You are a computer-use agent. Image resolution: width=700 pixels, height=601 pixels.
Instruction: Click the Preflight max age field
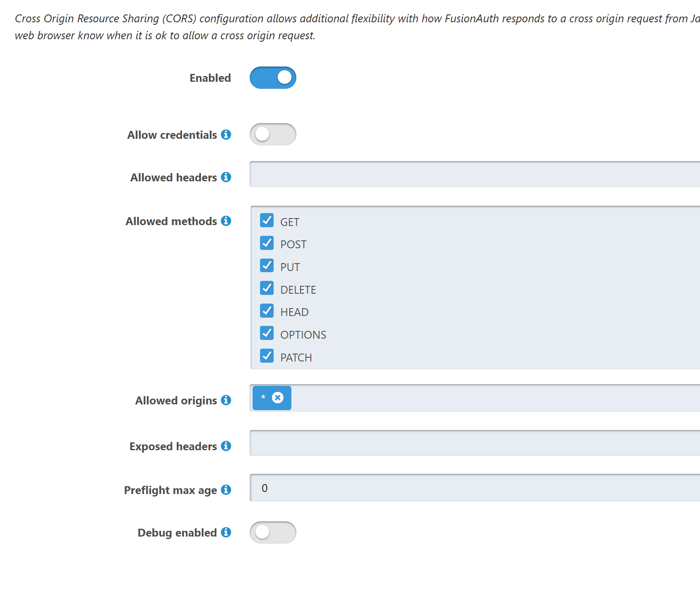tap(475, 488)
